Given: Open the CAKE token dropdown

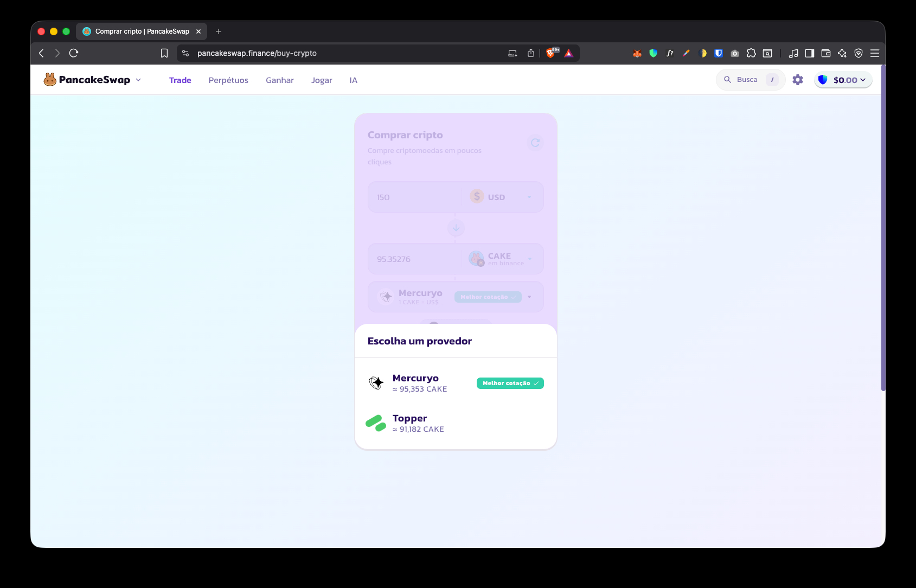Looking at the screenshot, I should (501, 259).
